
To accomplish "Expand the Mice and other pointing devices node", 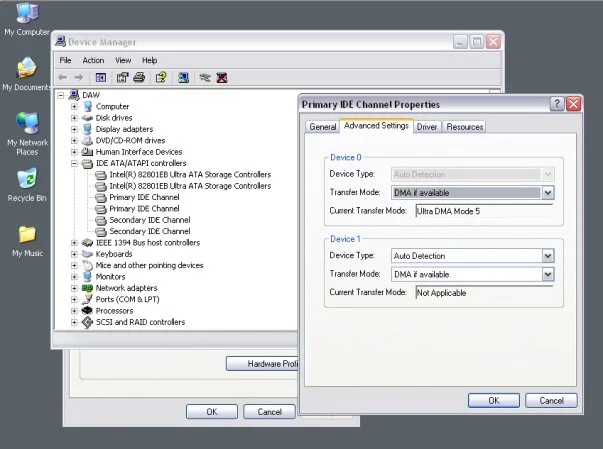I will 74,265.
